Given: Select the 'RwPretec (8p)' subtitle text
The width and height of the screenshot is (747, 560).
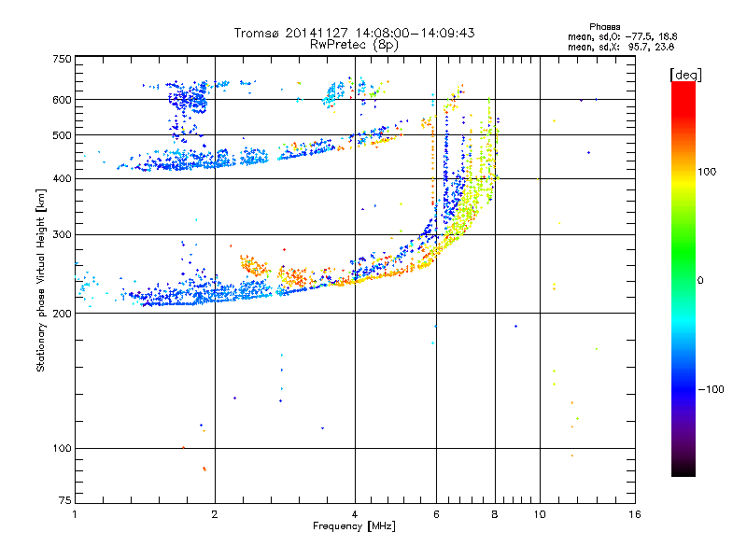Looking at the screenshot, I should tap(354, 45).
